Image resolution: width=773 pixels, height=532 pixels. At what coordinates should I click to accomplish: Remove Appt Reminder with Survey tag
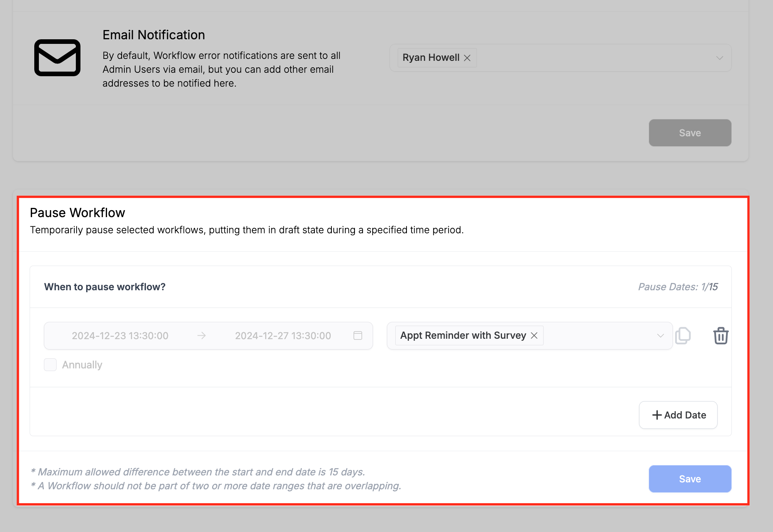tap(534, 336)
